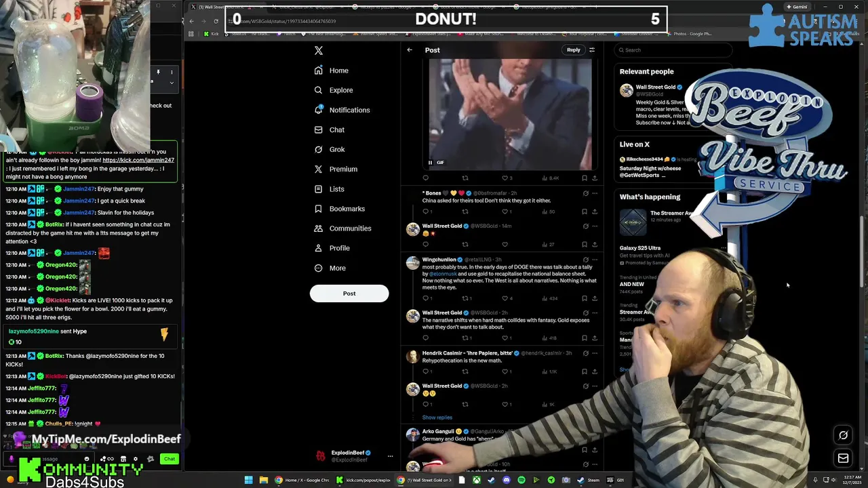This screenshot has width=868, height=488.
Task: Open Notifications in X sidebar
Action: point(342,110)
